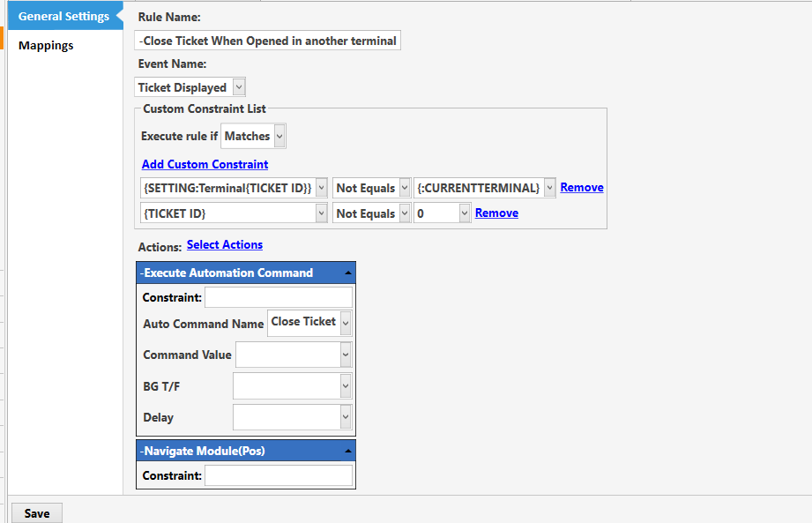The height and width of the screenshot is (523, 812).
Task: Click the Add Custom Constraint link
Action: click(205, 164)
